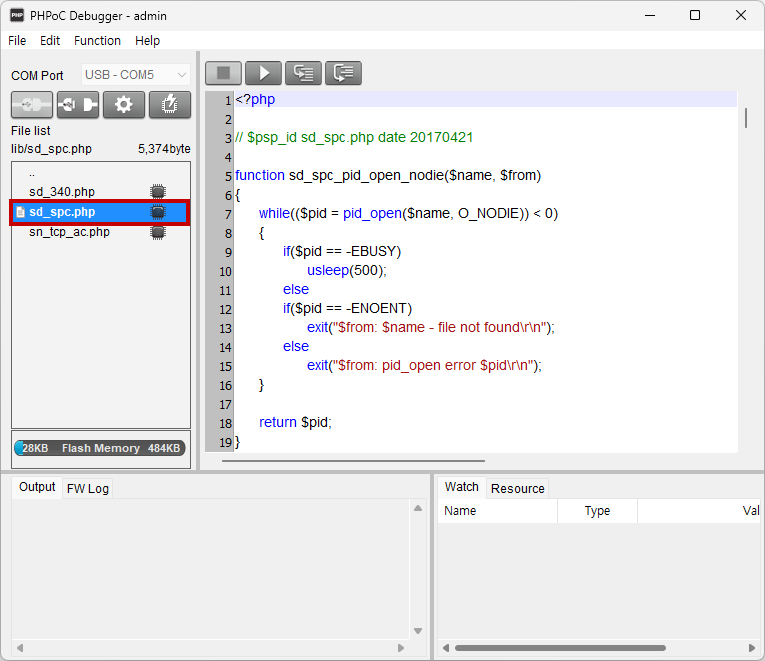This screenshot has width=765, height=661.
Task: Click the Run play button
Action: pyautogui.click(x=263, y=73)
